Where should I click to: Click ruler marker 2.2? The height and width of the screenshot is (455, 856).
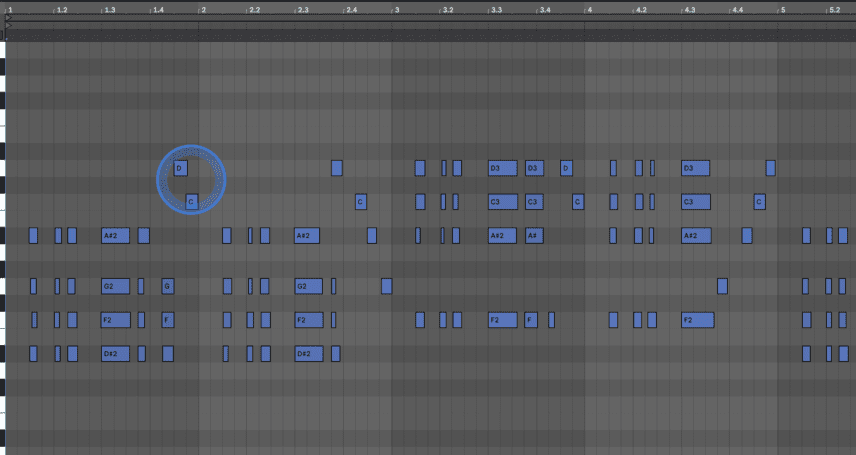(x=254, y=10)
